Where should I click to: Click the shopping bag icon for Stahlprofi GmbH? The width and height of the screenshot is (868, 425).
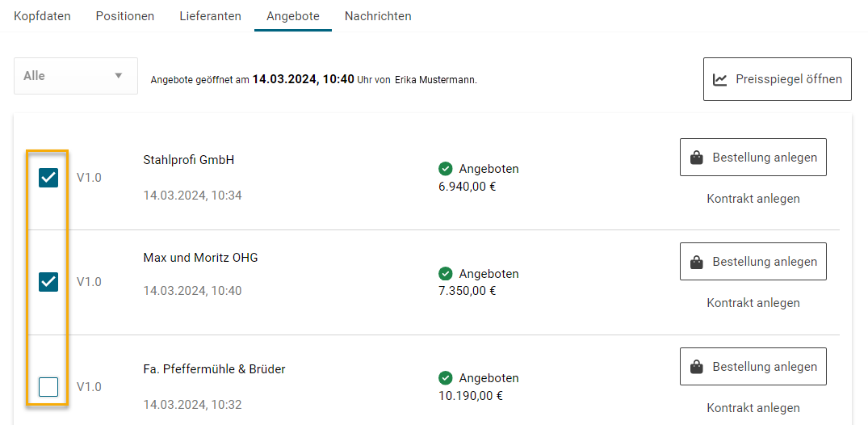click(696, 158)
